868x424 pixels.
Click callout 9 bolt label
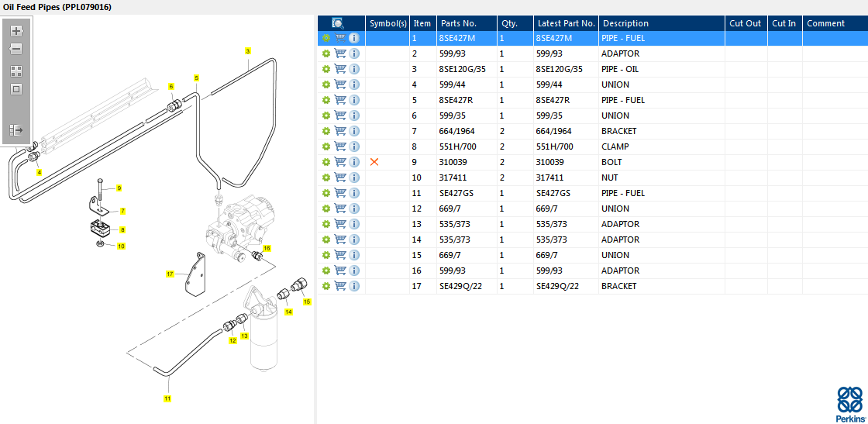coord(119,188)
